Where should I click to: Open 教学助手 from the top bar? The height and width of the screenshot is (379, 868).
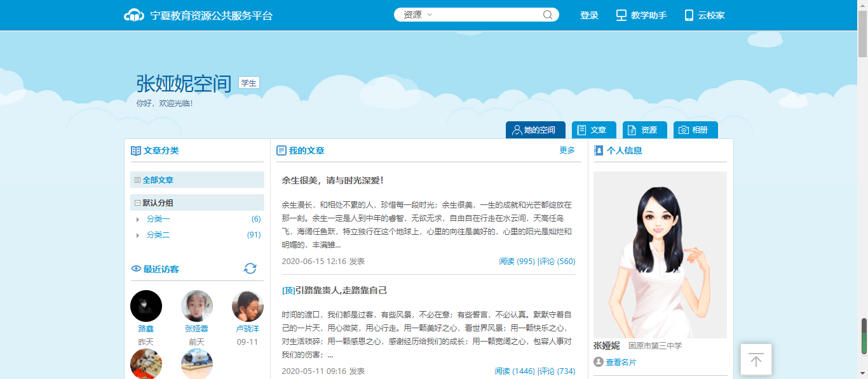click(x=641, y=15)
